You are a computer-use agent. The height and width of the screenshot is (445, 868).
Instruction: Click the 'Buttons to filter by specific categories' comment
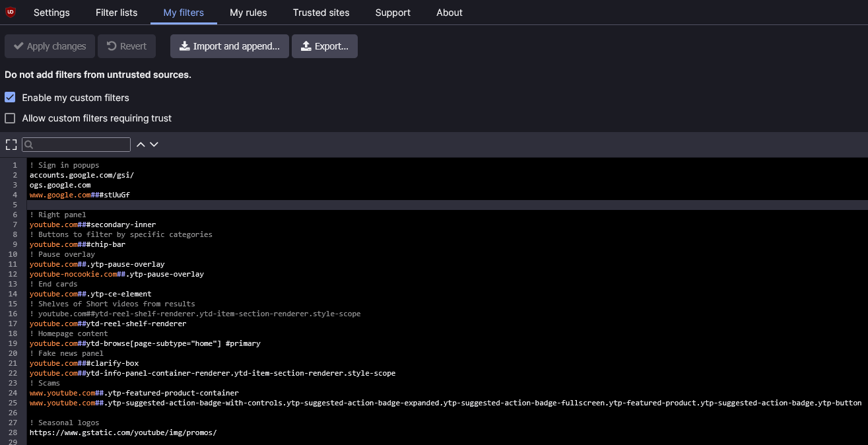pyautogui.click(x=121, y=234)
